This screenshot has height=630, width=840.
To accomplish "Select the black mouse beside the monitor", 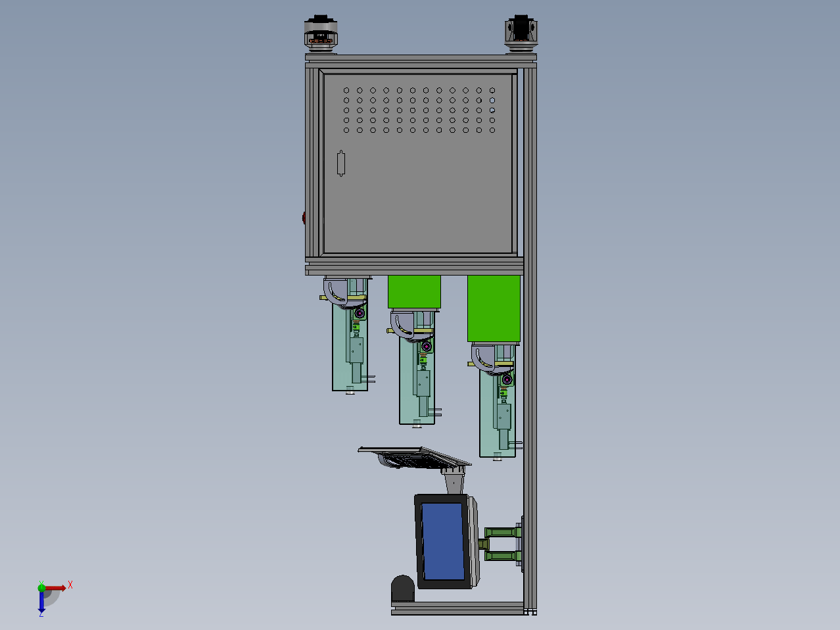I will [403, 589].
